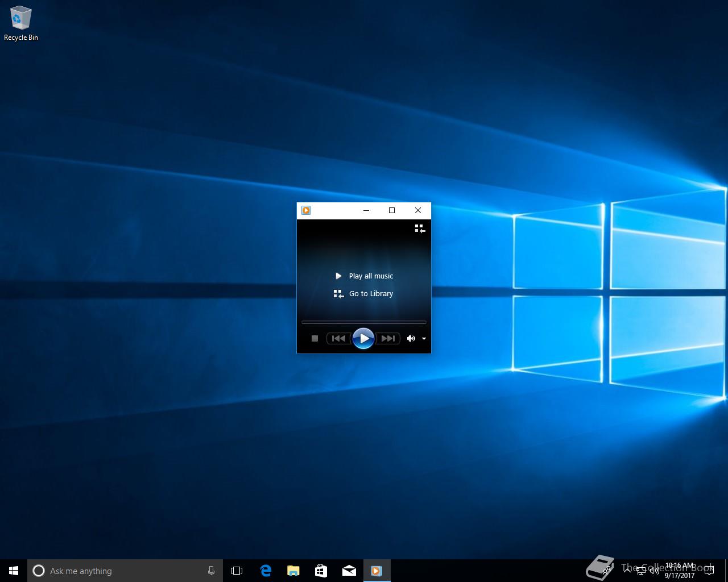Open the Recycle Bin desktop icon
Viewport: 728px width, 582px height.
point(21,24)
